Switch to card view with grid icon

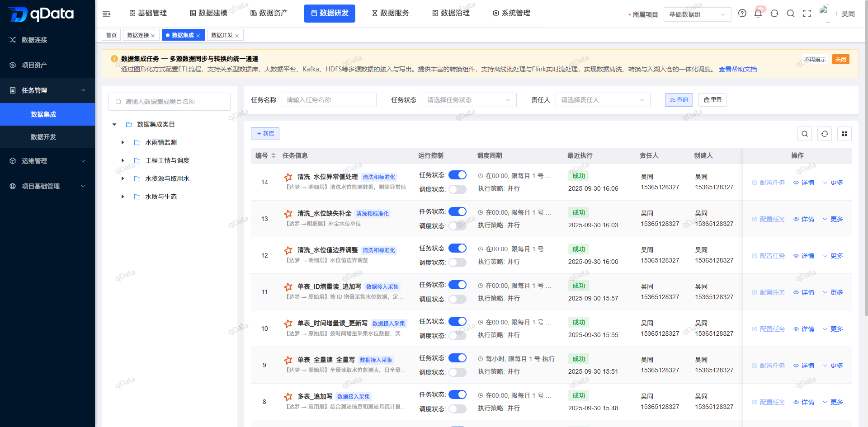(844, 134)
